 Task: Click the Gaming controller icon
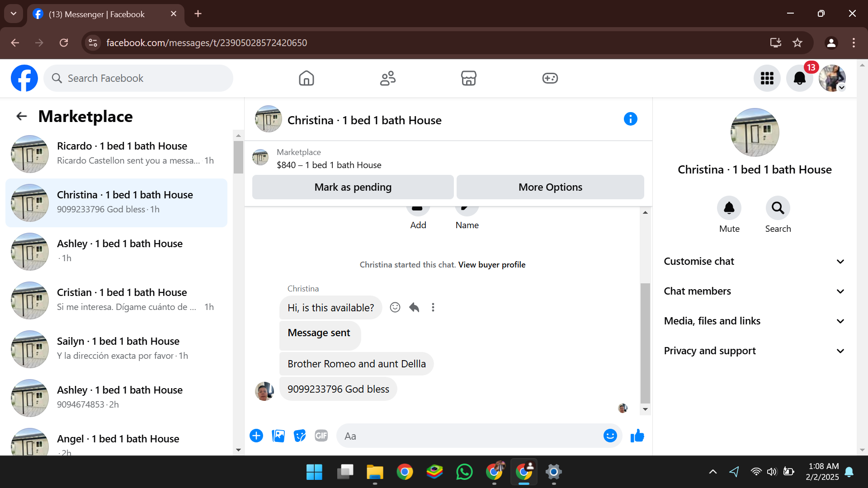(550, 78)
